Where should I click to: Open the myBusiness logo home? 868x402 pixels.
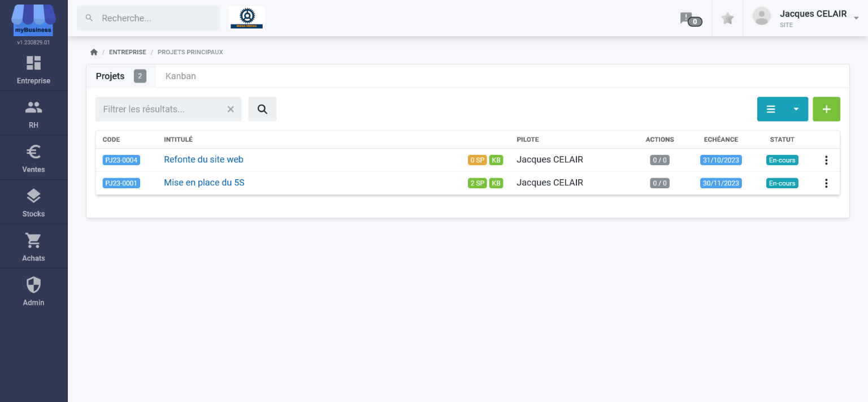(33, 20)
